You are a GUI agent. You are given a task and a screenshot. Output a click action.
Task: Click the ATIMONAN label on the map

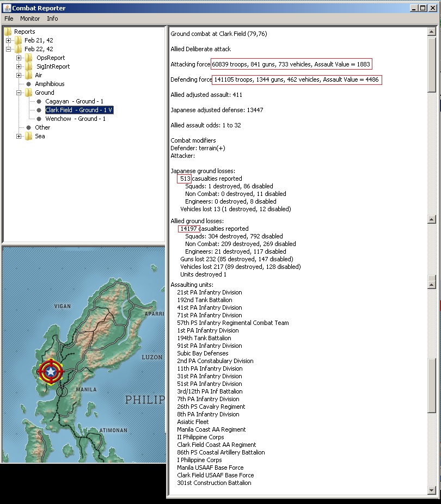[113, 431]
